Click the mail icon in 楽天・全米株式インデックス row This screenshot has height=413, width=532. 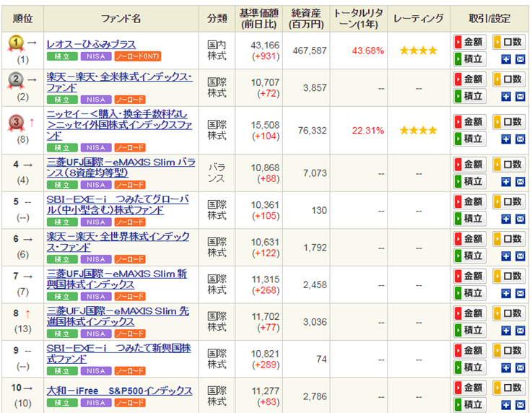point(520,96)
